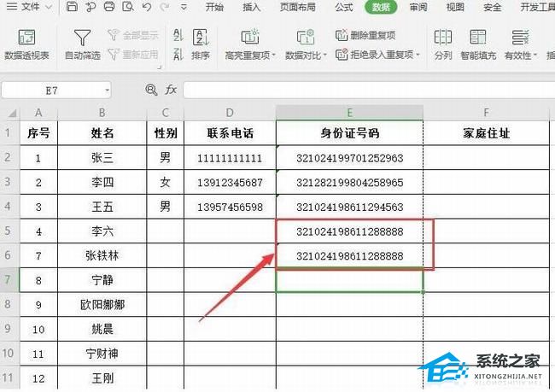555x392 pixels.
Task: Click the cell containing 欧阳娜娜
Action: pos(102,305)
